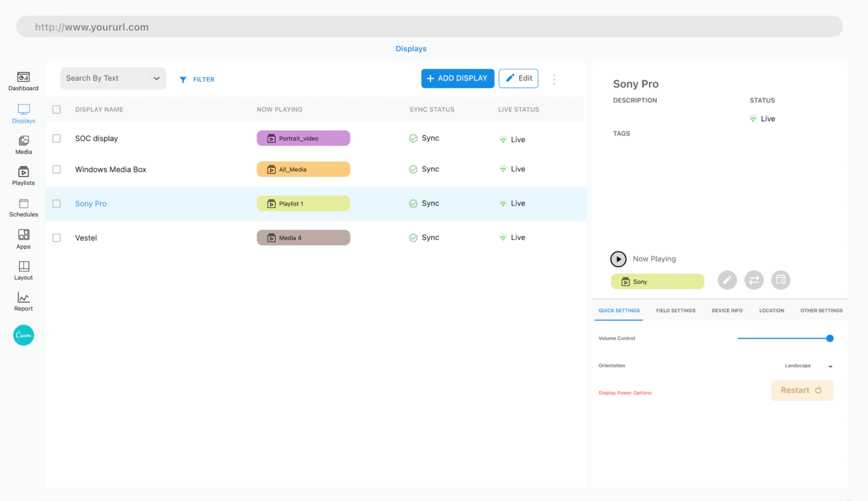Screen dimensions: 868x501
Task: Open the Field Settings tab
Action: pyautogui.click(x=675, y=310)
